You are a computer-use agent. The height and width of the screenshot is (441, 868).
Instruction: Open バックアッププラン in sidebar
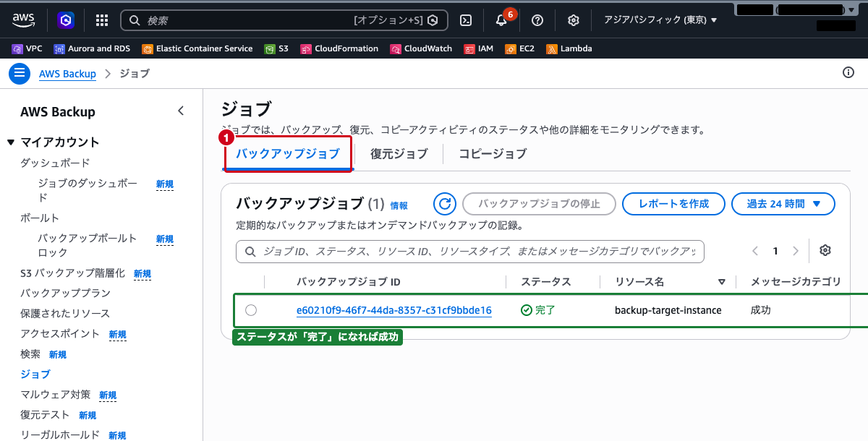click(x=65, y=293)
